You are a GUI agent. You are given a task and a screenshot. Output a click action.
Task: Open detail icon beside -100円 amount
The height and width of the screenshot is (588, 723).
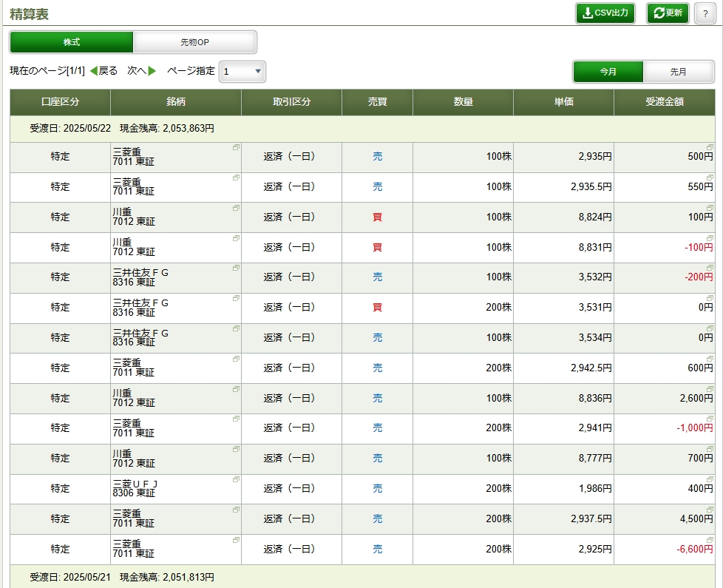[x=710, y=238]
